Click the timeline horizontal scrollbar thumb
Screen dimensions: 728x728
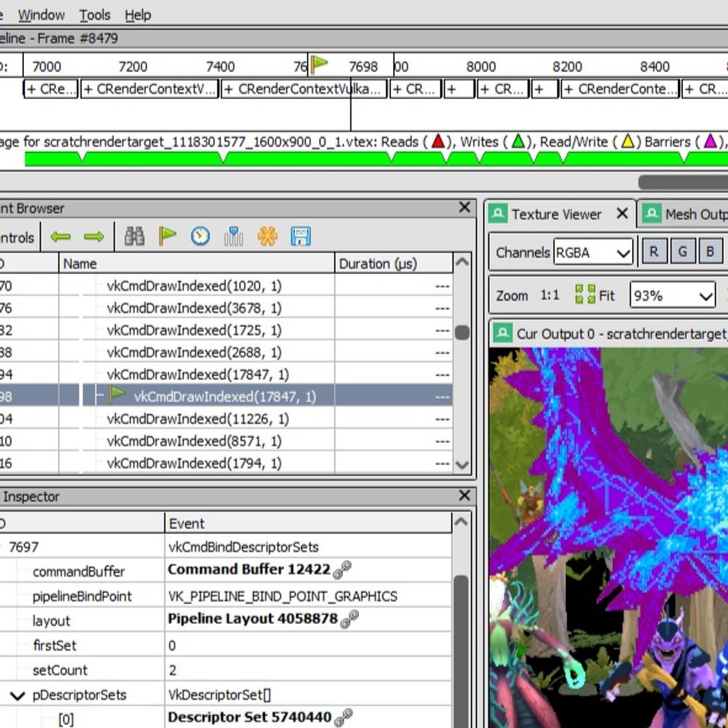[683, 182]
